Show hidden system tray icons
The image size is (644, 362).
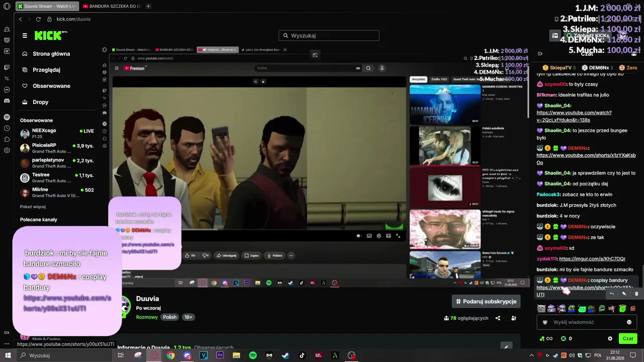point(532,355)
